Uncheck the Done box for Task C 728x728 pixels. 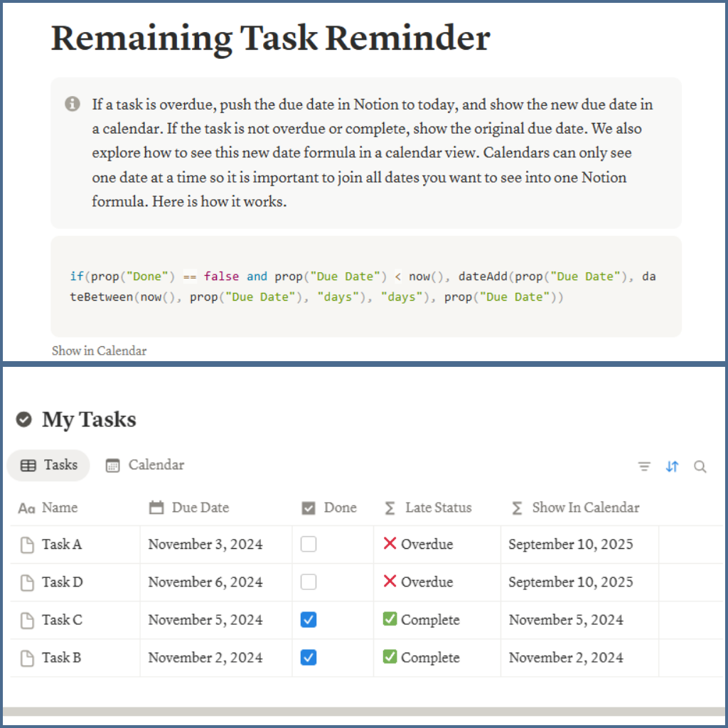tap(309, 620)
